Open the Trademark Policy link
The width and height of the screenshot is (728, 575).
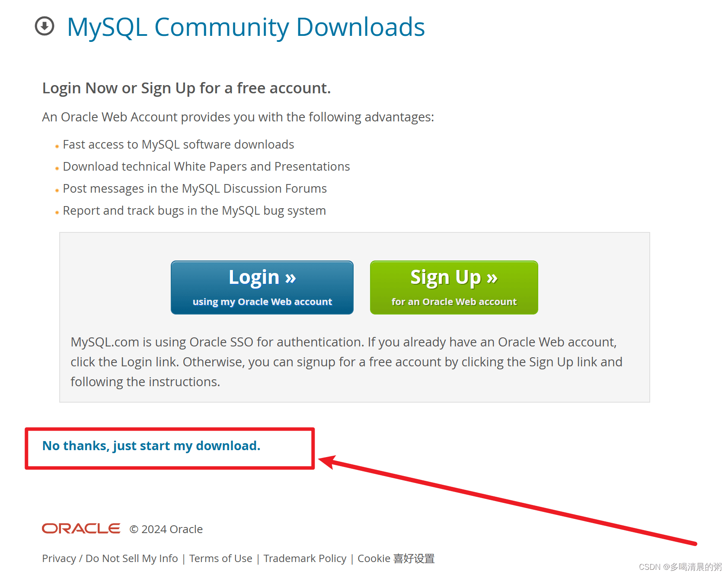click(x=305, y=559)
